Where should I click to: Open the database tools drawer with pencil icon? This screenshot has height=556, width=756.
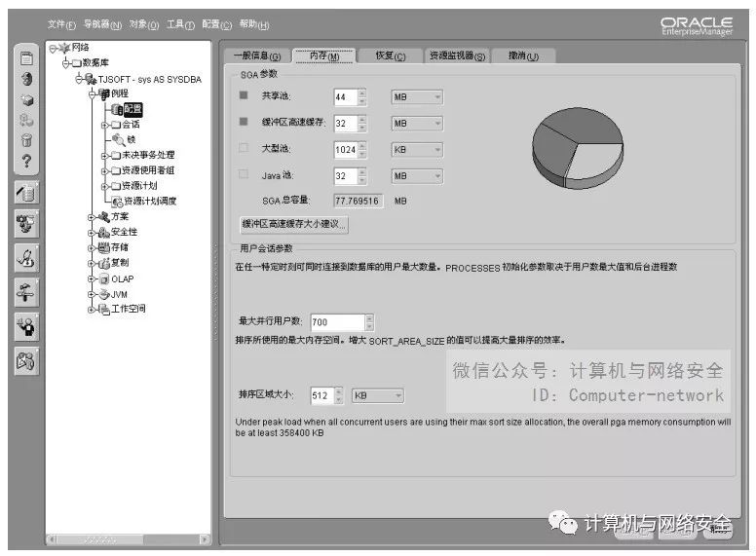click(26, 193)
